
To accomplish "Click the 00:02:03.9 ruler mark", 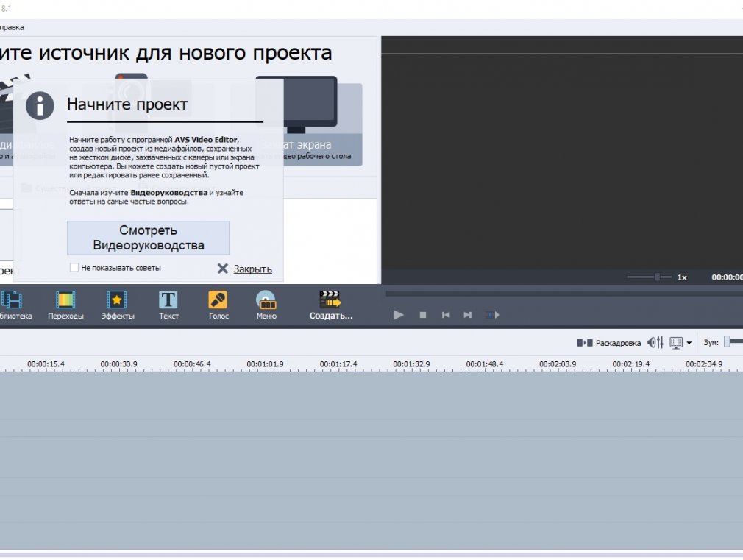I will click(558, 364).
